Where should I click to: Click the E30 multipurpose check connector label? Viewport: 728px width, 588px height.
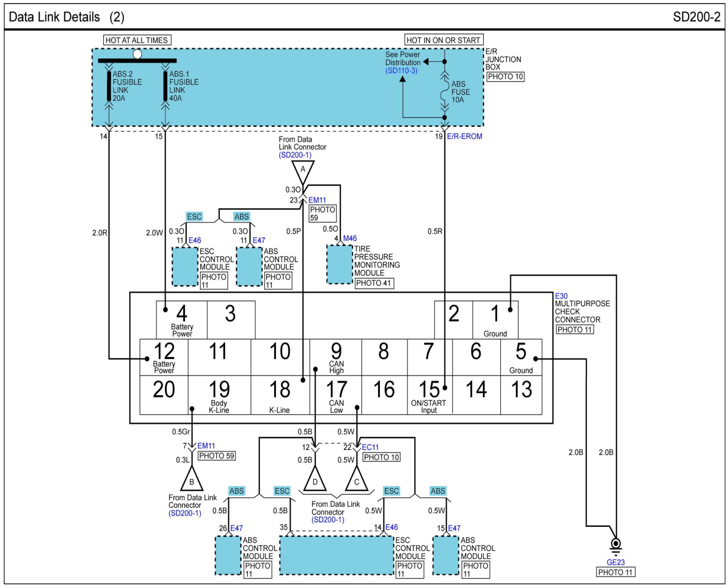[x=561, y=296]
